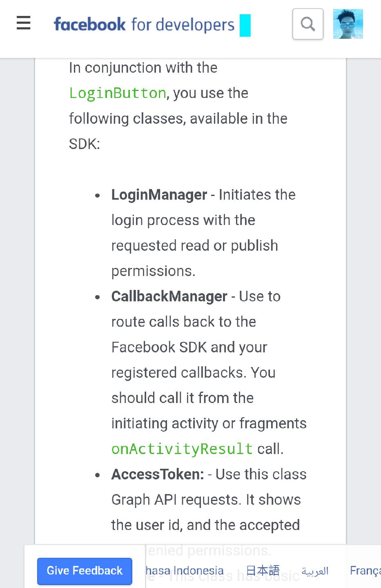Select the Arabic language option
The height and width of the screenshot is (588, 381).
tap(315, 571)
